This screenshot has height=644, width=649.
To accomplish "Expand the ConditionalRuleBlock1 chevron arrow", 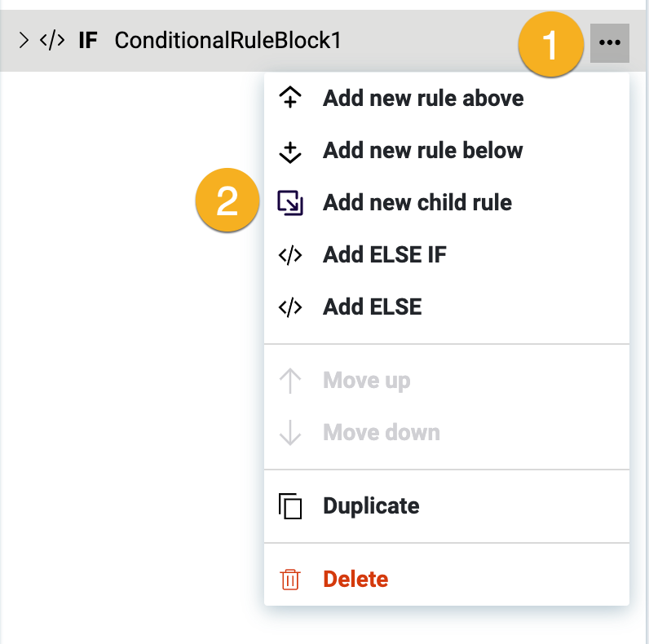I will tap(24, 40).
